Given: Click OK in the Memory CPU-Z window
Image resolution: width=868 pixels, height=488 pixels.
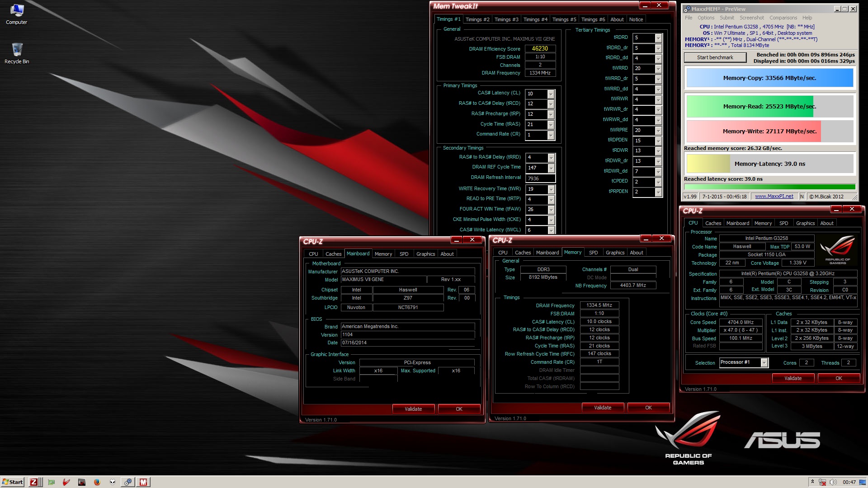Looking at the screenshot, I should (648, 408).
